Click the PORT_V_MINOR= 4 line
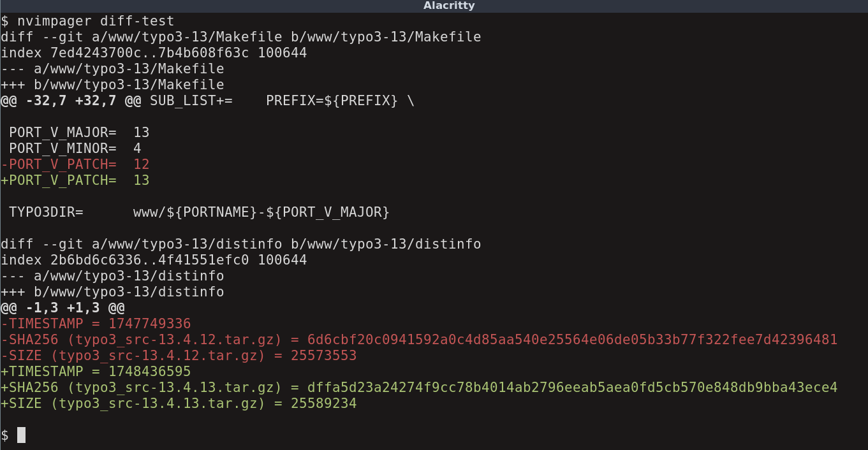Image resolution: width=868 pixels, height=450 pixels. point(75,149)
